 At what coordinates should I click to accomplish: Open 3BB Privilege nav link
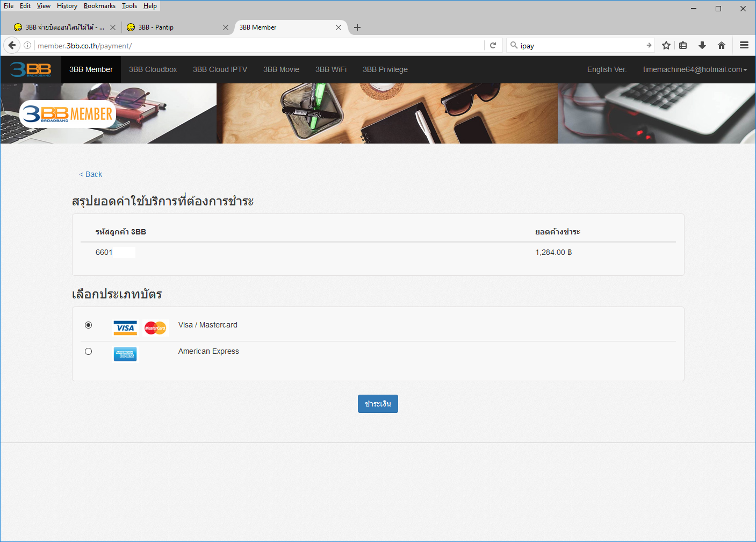click(x=385, y=69)
